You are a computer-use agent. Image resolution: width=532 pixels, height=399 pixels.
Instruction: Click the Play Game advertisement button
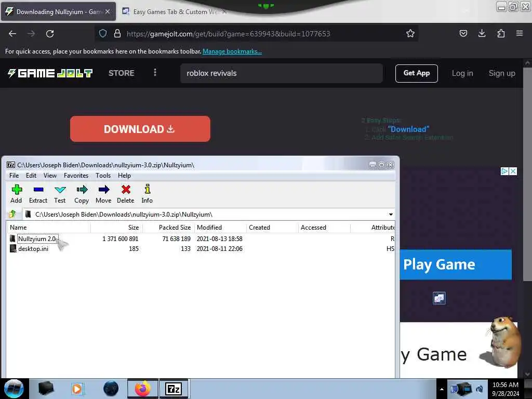(455, 264)
